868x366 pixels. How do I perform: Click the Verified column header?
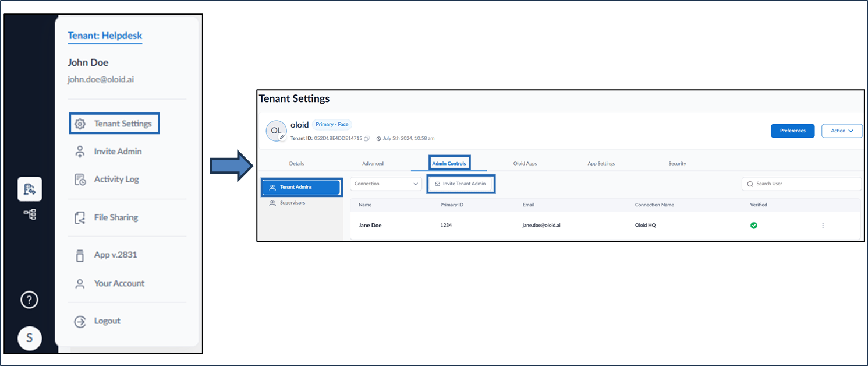click(759, 205)
